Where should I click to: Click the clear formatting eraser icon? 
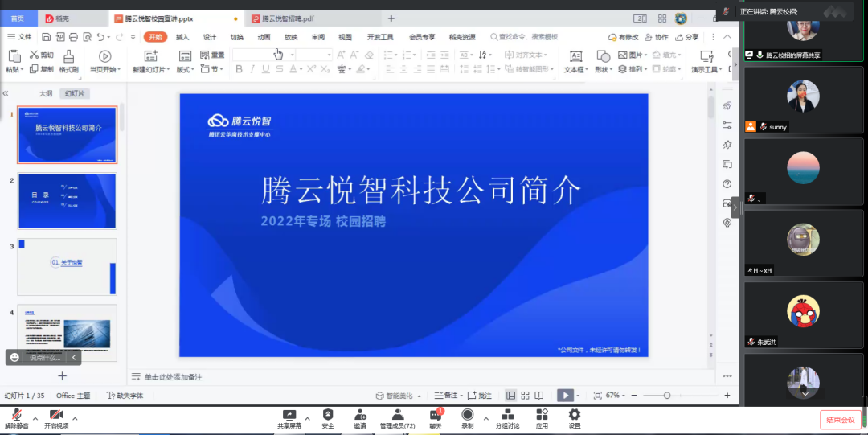coord(369,55)
